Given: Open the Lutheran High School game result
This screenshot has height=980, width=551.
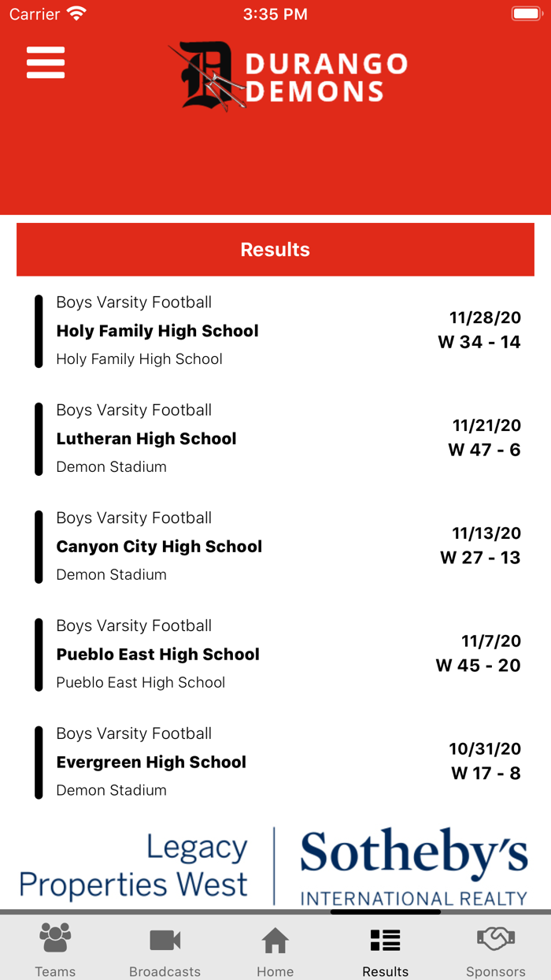Looking at the screenshot, I should 275,439.
